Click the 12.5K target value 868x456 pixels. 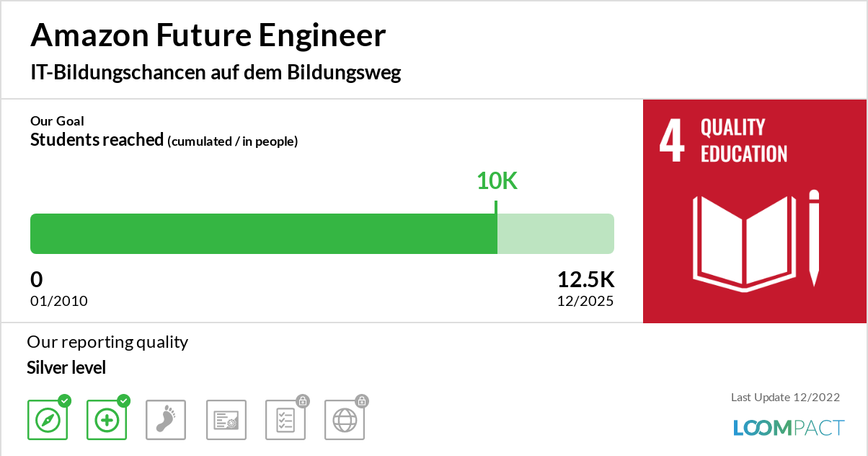tap(585, 280)
